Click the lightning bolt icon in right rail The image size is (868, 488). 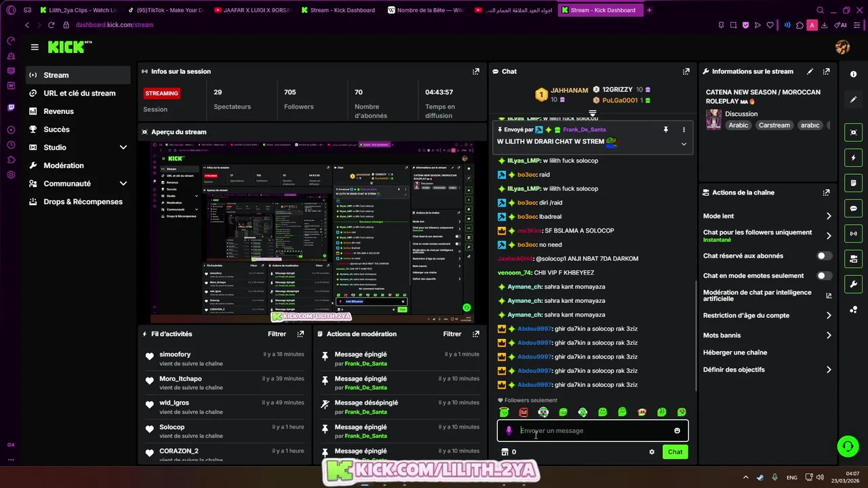(x=854, y=158)
